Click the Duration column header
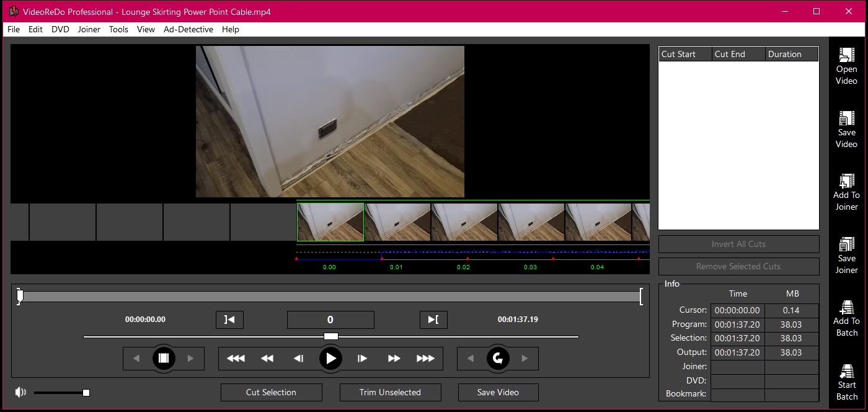Screen dimensions: 868x412 tap(792, 54)
